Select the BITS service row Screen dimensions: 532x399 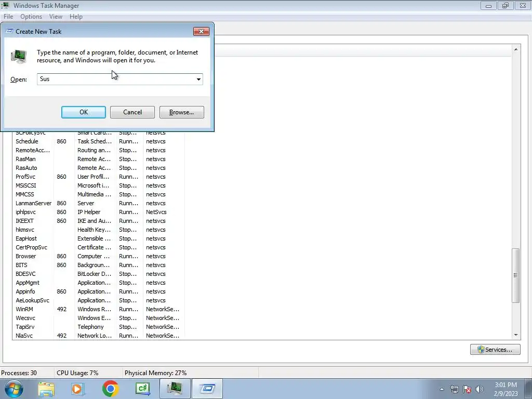pyautogui.click(x=98, y=264)
